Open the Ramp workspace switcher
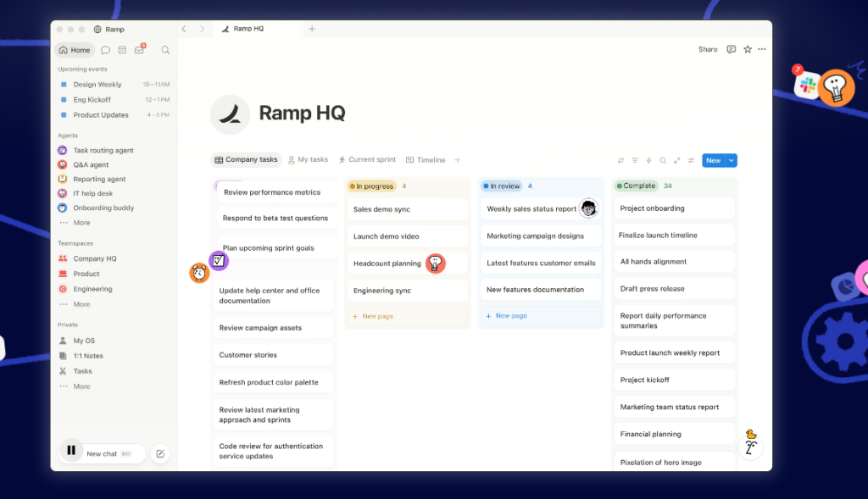The image size is (868, 499). 109,30
